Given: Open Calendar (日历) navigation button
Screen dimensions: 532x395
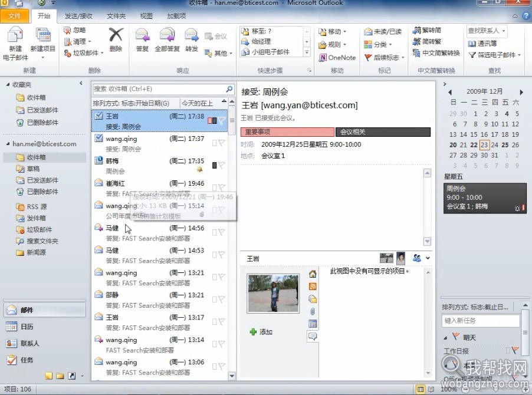Looking at the screenshot, I should click(44, 327).
